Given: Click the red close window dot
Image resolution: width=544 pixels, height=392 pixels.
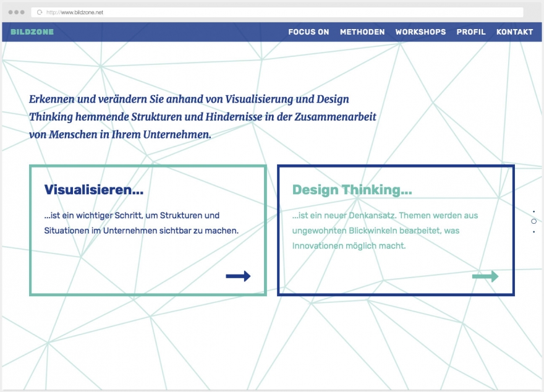Looking at the screenshot, I should point(11,12).
